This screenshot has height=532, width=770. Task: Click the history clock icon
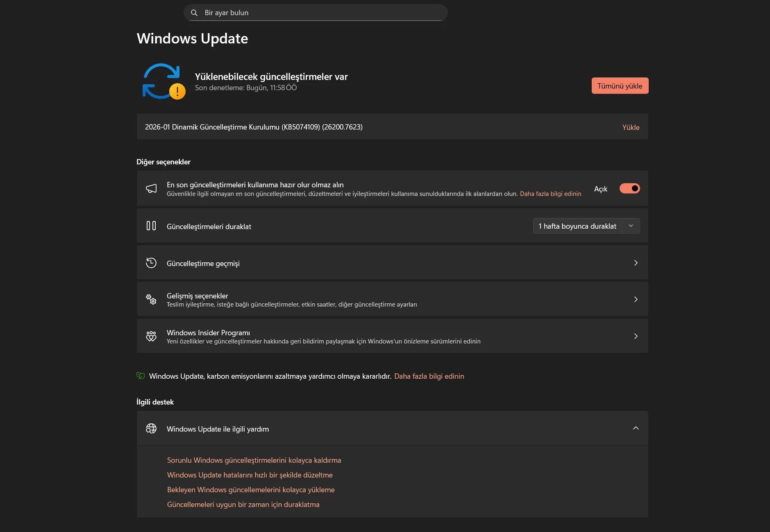[151, 263]
